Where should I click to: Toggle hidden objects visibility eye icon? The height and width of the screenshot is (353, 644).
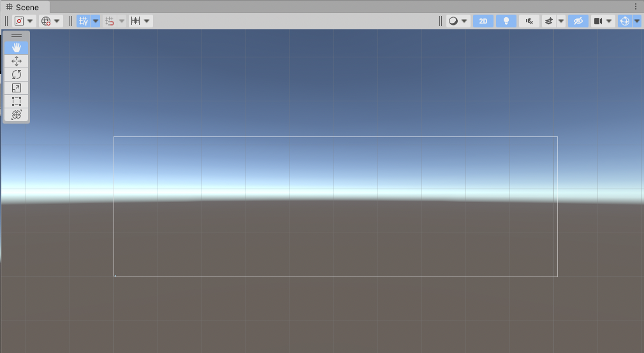point(578,21)
